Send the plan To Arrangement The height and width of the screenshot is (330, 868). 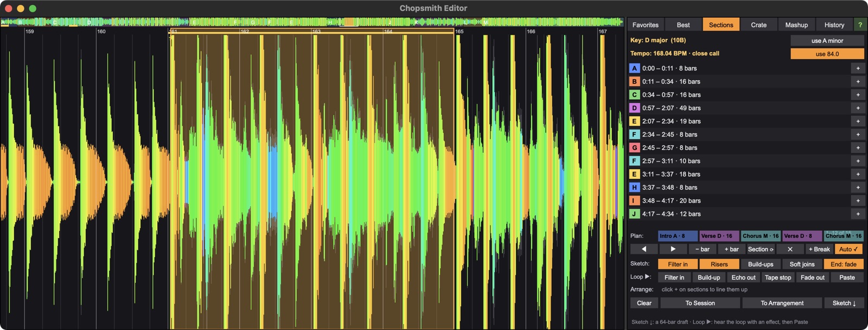coord(782,303)
